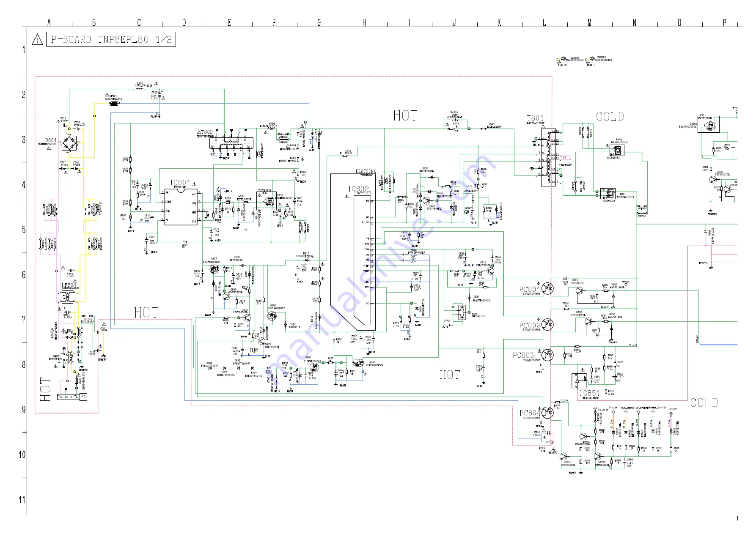Click the row number 1 marker
The height and width of the screenshot is (534, 756).
click(x=24, y=49)
